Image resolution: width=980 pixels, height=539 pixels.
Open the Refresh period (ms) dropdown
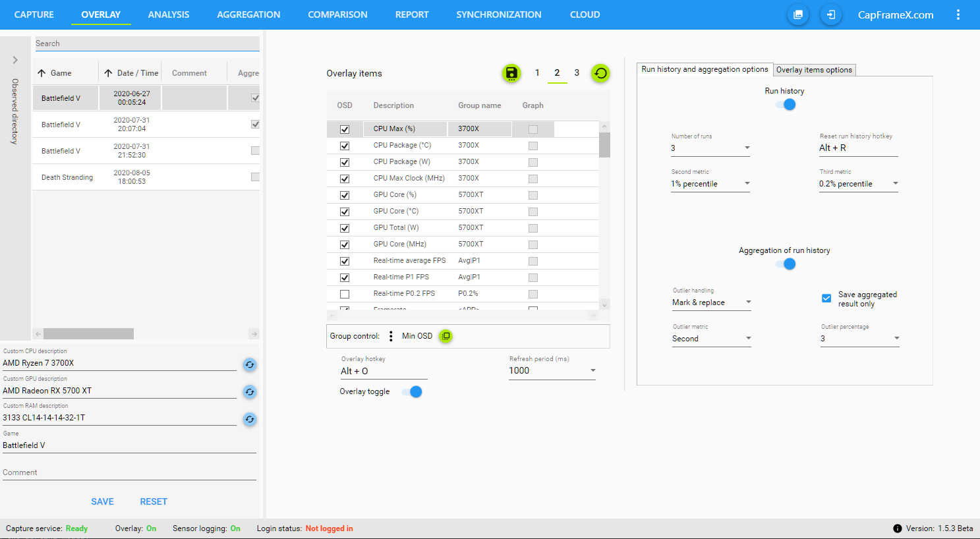552,371
